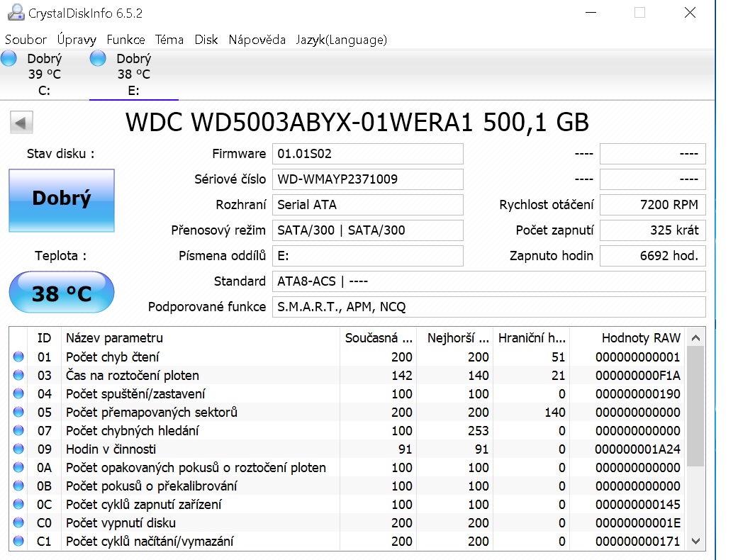The width and height of the screenshot is (755, 560).
Task: Click the SMART table scrollbar thumb
Action: pyautogui.click(x=695, y=406)
